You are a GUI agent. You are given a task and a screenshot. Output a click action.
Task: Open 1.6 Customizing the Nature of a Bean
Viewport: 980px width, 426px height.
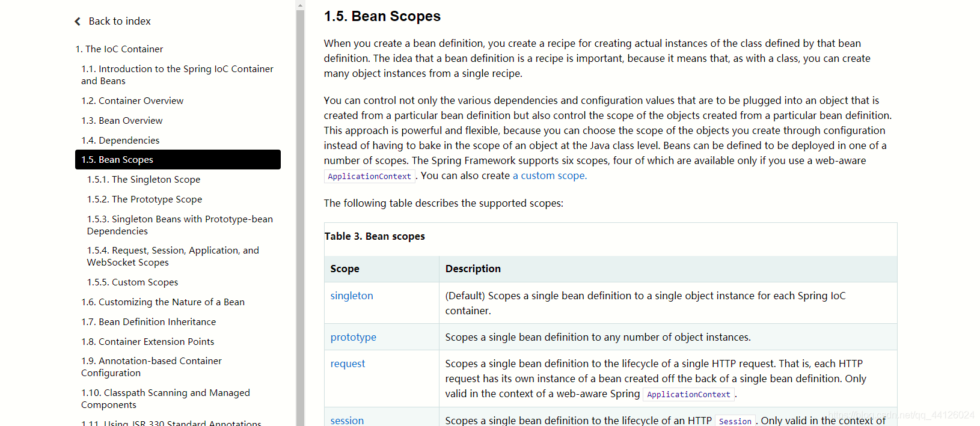click(x=163, y=302)
